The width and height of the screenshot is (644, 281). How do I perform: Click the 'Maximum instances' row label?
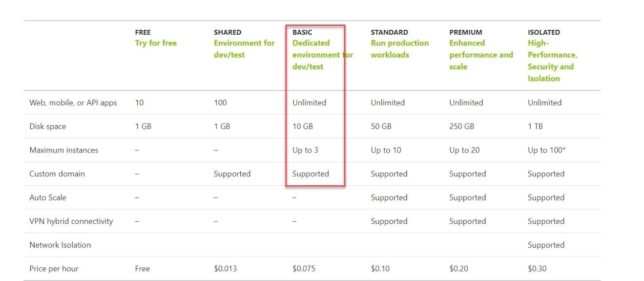[x=63, y=150]
